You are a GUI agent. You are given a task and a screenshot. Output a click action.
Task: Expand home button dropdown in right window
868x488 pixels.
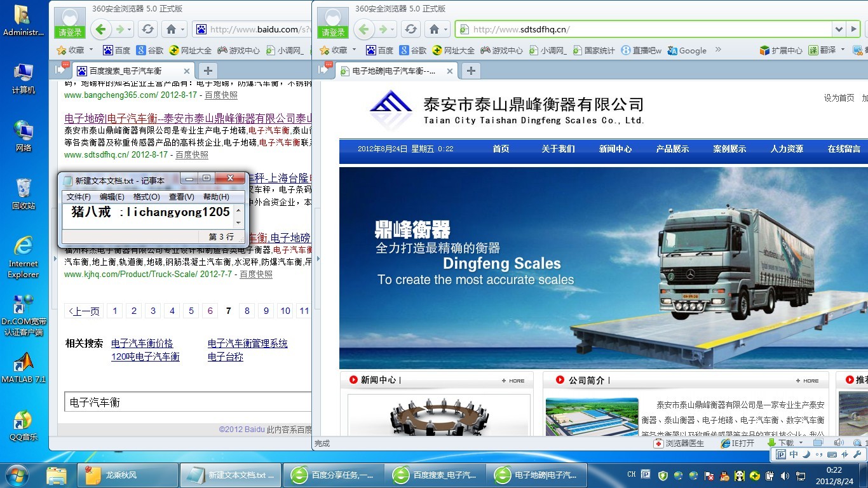point(446,29)
